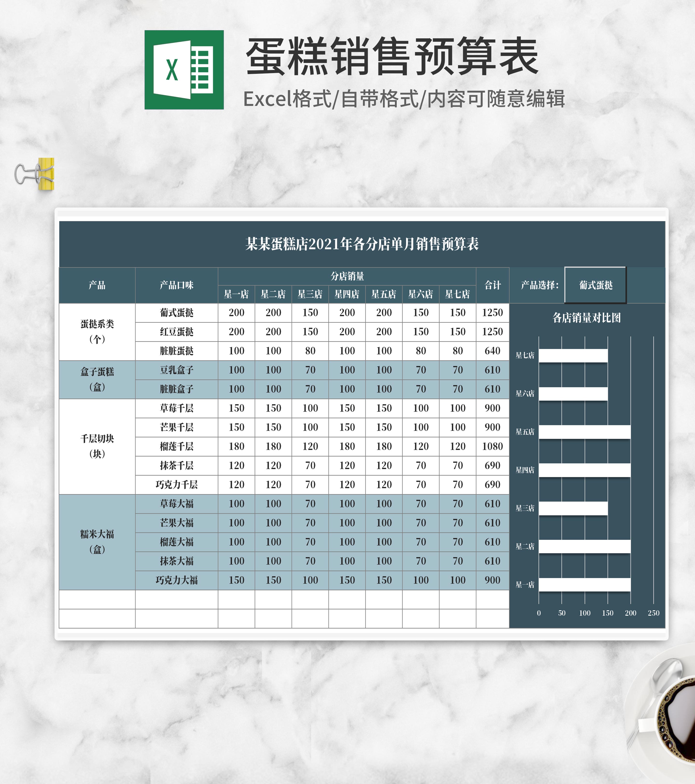Viewport: 695px width, 784px height.
Task: Select the 榴莲千层 flavor cell
Action: click(x=177, y=446)
